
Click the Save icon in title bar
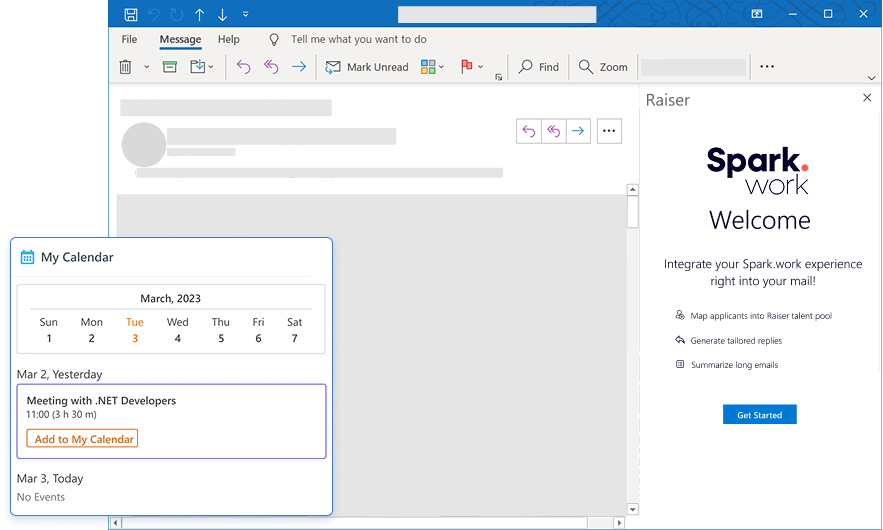coord(131,15)
